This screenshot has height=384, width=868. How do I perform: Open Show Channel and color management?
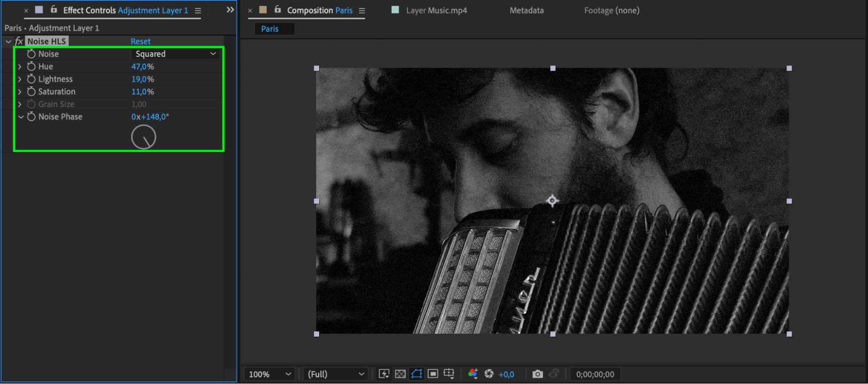click(x=473, y=374)
